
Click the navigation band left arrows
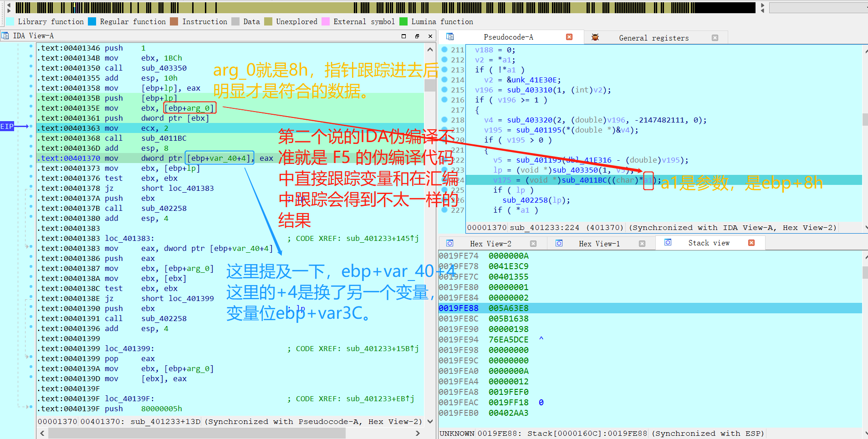coord(9,8)
